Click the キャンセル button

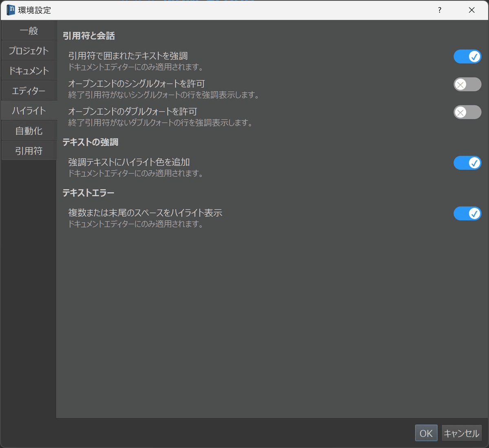point(462,433)
